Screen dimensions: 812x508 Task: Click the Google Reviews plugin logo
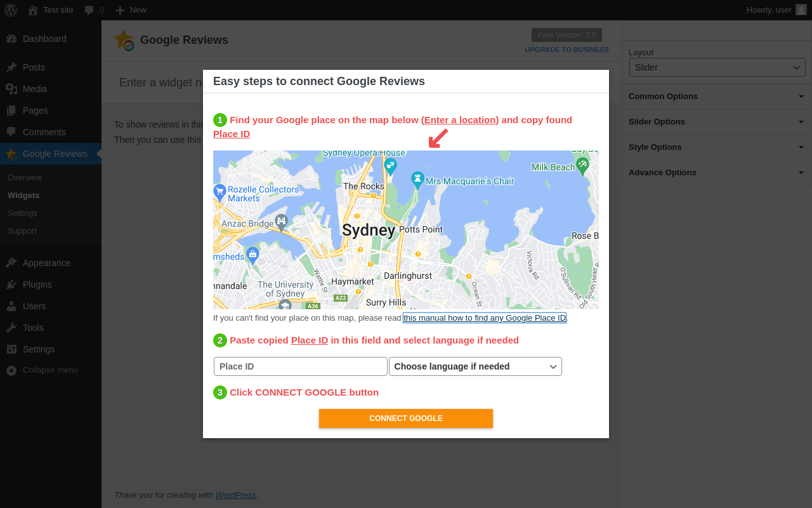(124, 41)
